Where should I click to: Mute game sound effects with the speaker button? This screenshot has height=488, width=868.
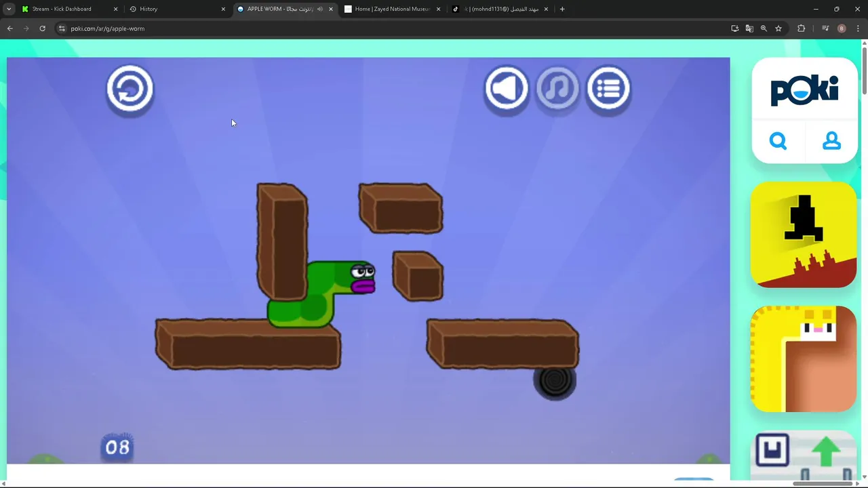click(x=507, y=88)
